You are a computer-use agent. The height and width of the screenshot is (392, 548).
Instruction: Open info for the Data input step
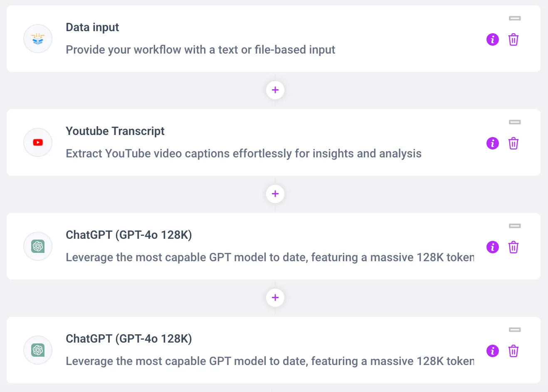pos(493,39)
